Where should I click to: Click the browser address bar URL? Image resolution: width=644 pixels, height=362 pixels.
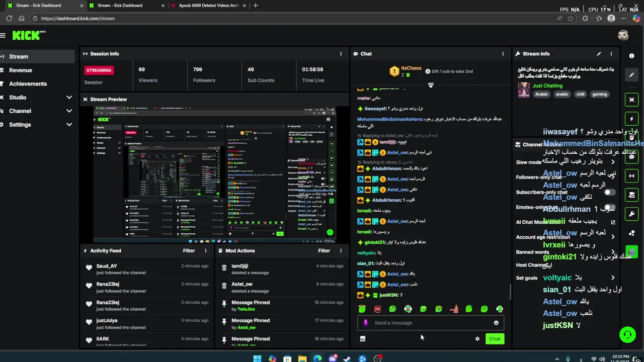(x=78, y=19)
